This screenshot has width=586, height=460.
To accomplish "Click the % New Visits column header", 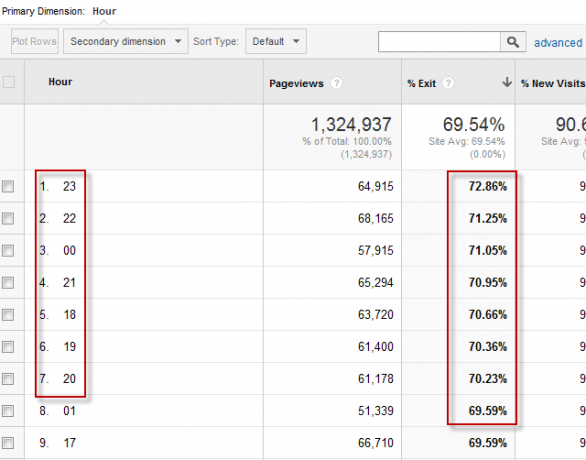I will pyautogui.click(x=553, y=83).
